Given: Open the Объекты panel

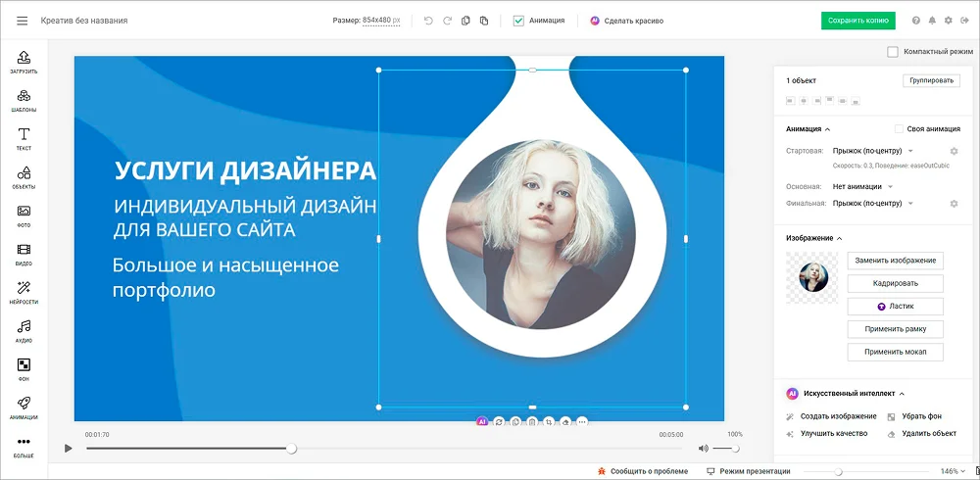Looking at the screenshot, I should (24, 177).
